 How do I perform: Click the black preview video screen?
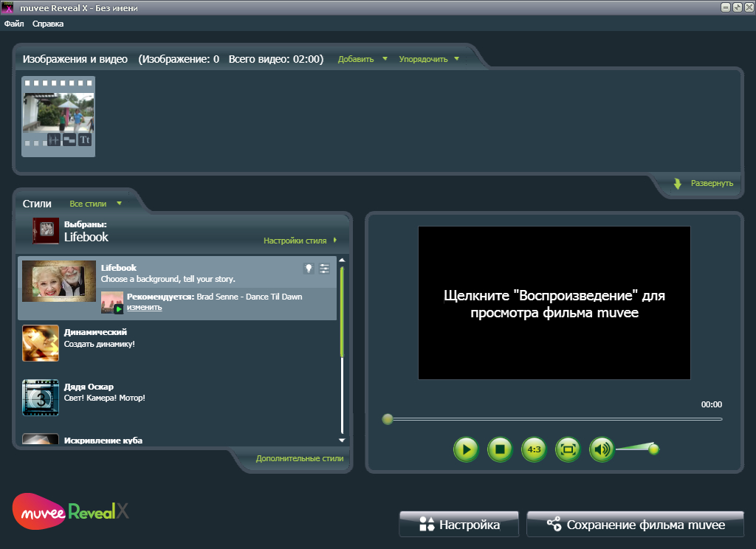pyautogui.click(x=554, y=303)
